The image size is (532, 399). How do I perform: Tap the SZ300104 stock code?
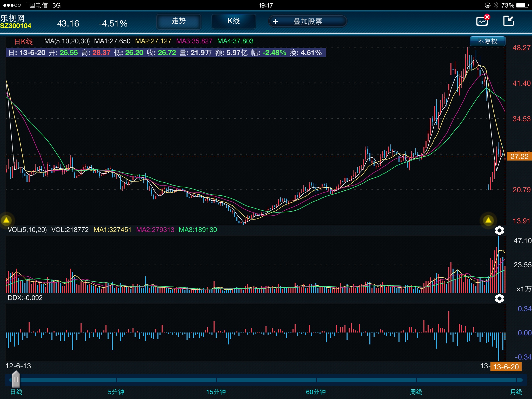coord(16,26)
